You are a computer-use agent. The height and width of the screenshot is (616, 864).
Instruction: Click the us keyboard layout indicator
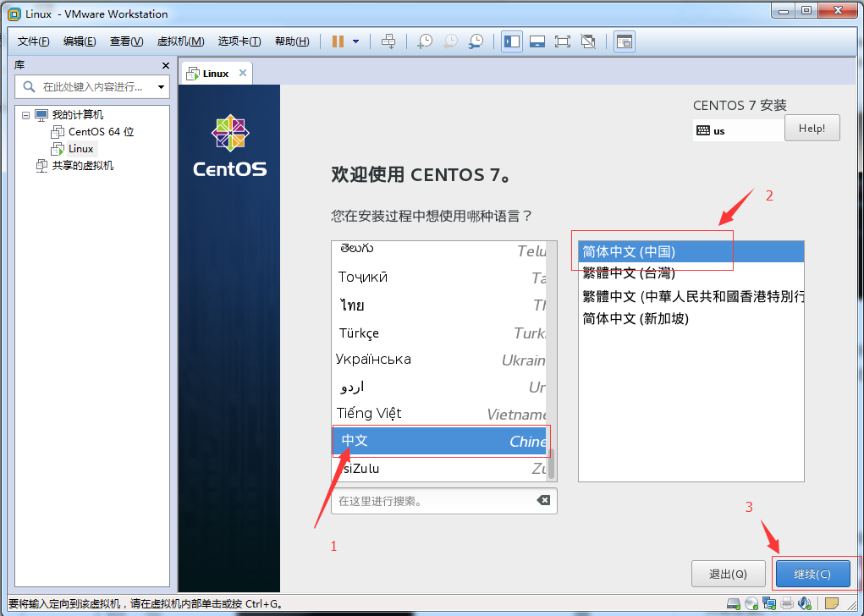(x=739, y=130)
